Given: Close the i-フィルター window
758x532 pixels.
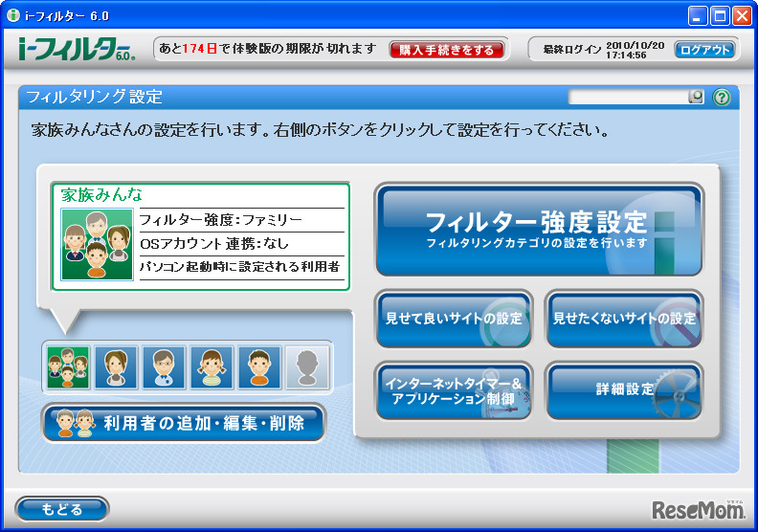Looking at the screenshot, I should (x=742, y=16).
